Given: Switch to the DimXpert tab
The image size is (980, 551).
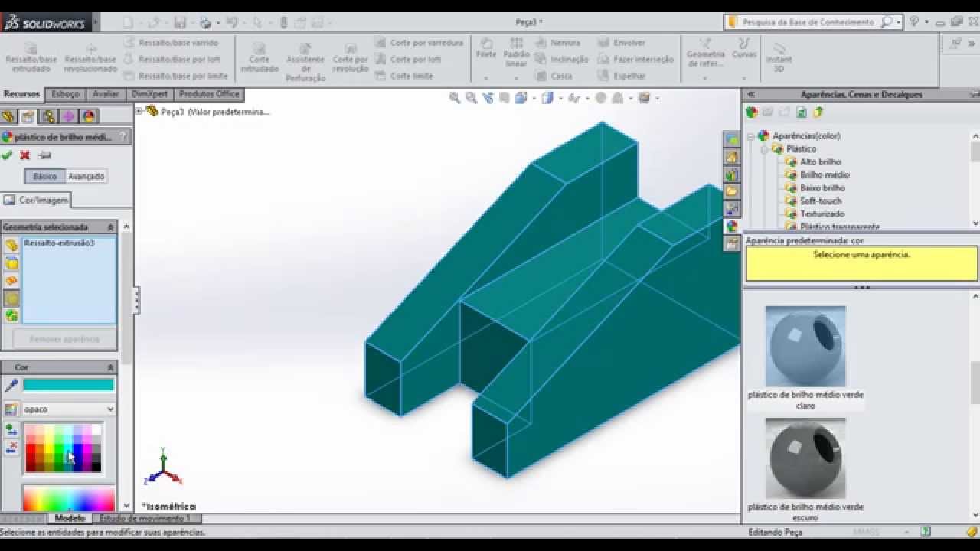Looking at the screenshot, I should [x=150, y=95].
